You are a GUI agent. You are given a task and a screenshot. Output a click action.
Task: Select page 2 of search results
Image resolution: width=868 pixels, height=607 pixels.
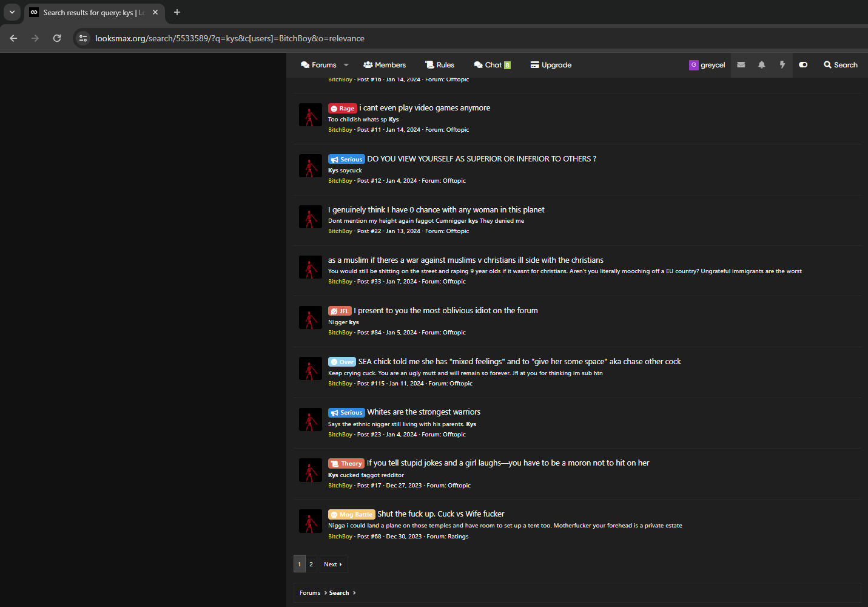311,565
